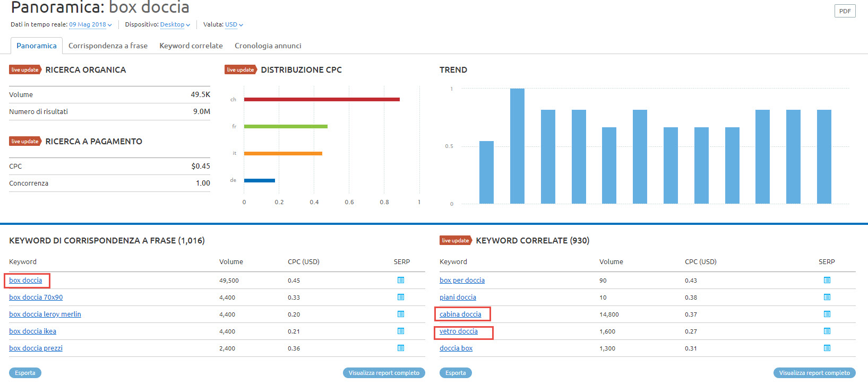Open the date dropdown 09 Mag 2018

(x=90, y=24)
